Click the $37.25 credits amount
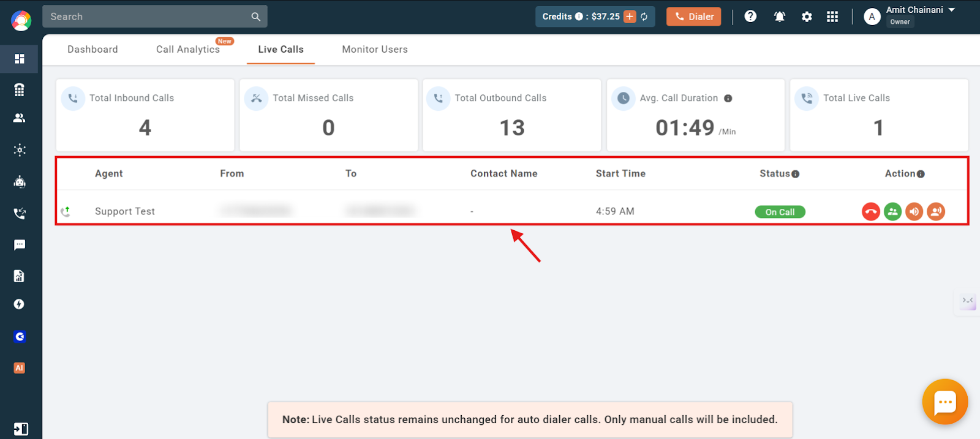This screenshot has width=980, height=439. pos(606,17)
